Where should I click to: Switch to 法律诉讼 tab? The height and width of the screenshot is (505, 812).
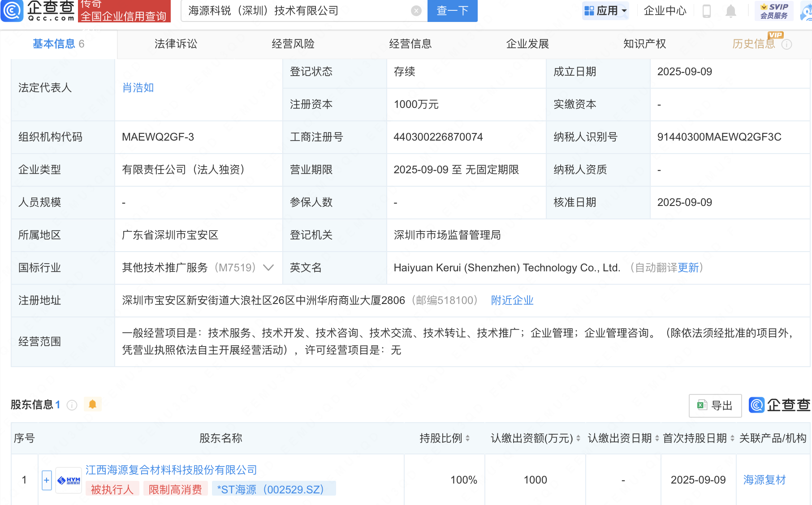pyautogui.click(x=176, y=44)
